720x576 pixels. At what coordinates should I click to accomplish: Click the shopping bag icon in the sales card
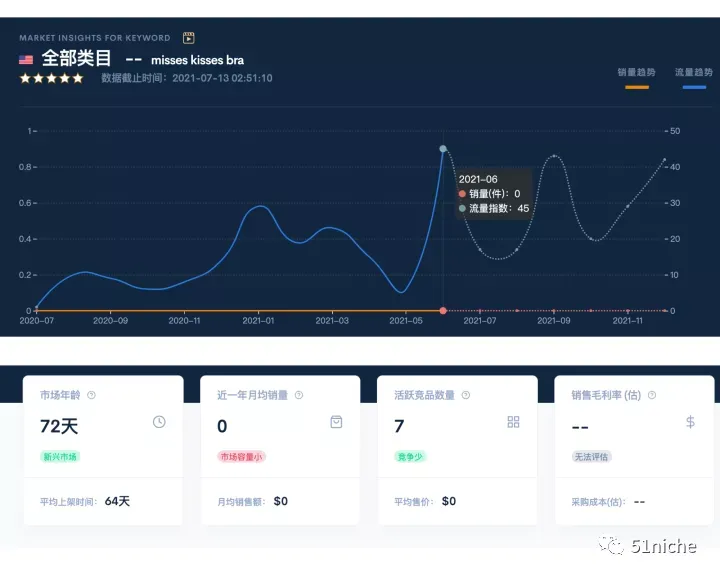click(x=336, y=422)
